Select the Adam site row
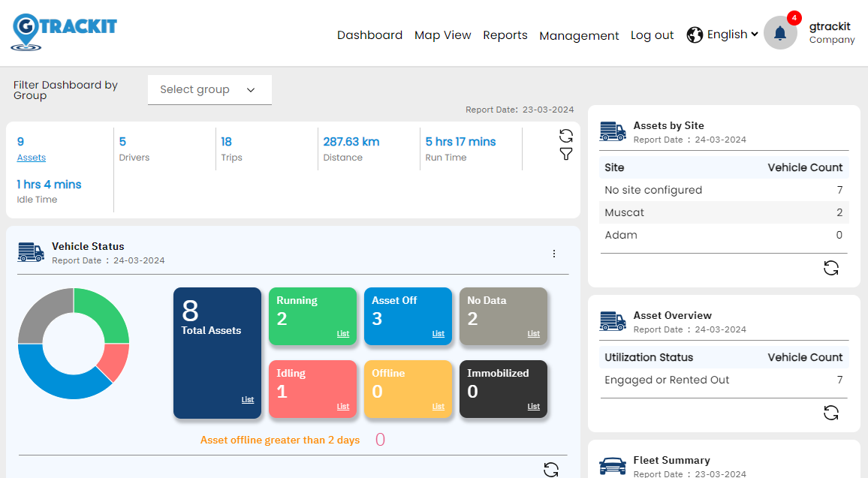The image size is (868, 478). (x=724, y=235)
